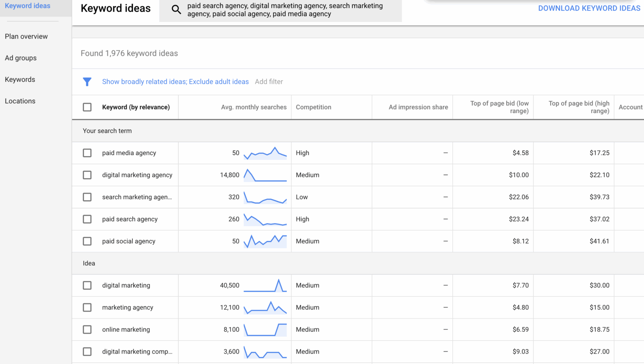
Task: Check the paid media agency checkbox
Action: 87,153
